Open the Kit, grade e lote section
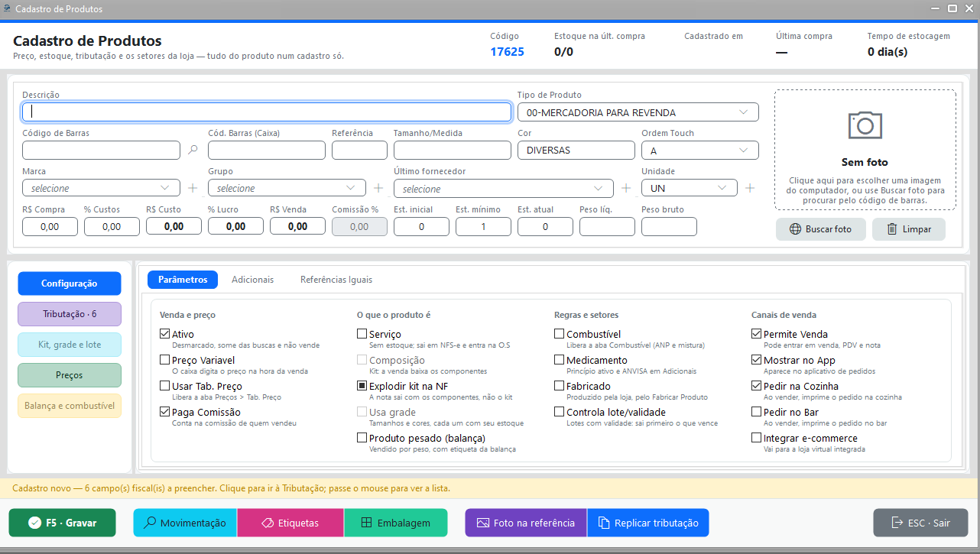 70,345
